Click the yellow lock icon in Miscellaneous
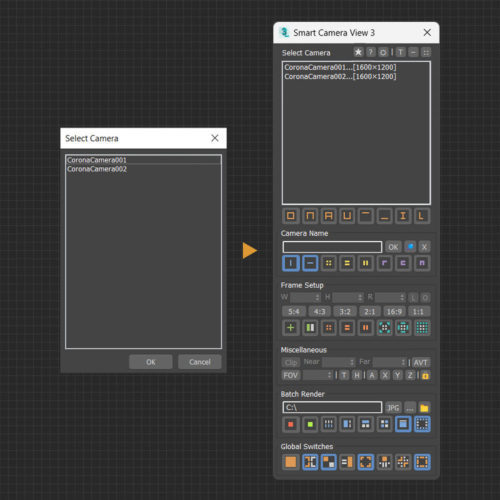This screenshot has height=500, width=500. [425, 376]
